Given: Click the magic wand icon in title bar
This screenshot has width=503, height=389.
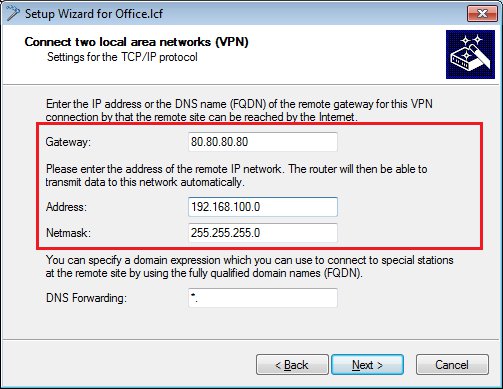Looking at the screenshot, I should [13, 13].
